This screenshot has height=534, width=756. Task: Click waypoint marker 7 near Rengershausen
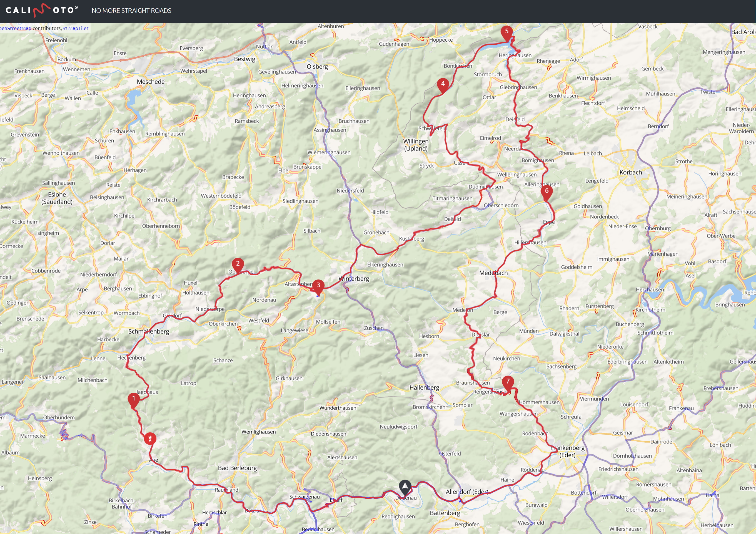(508, 382)
